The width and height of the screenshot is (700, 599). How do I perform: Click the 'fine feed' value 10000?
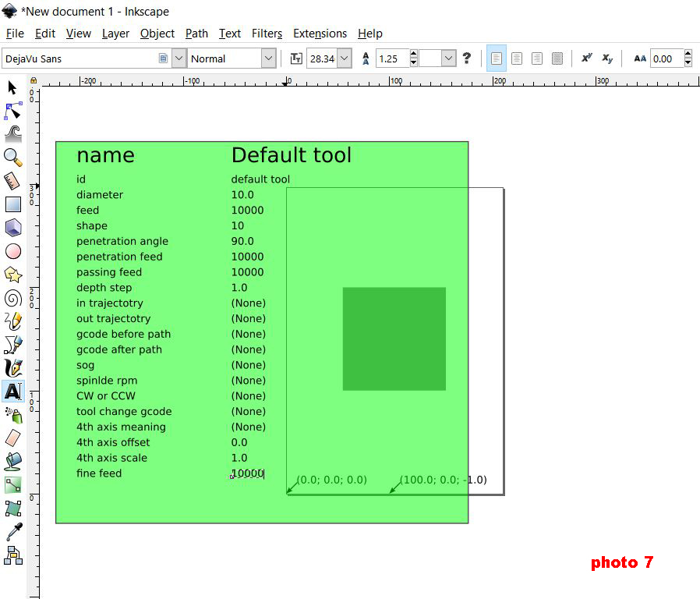[x=248, y=473]
